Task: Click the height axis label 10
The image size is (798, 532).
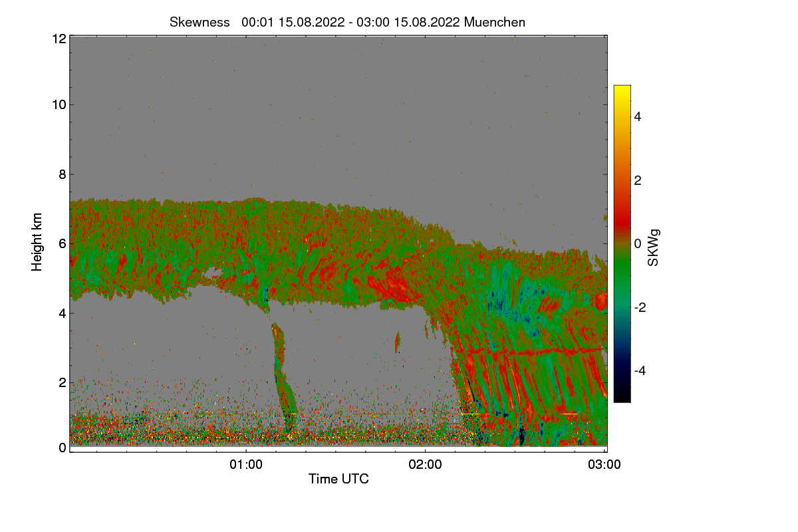Action: 59,104
